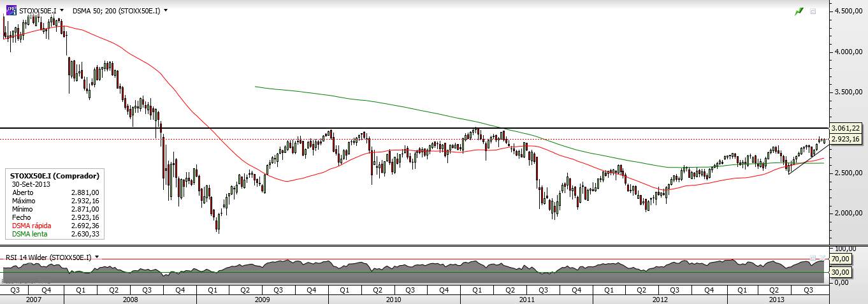Click the DSMA rápida value 2.692,36
This screenshot has height=304, width=868.
click(87, 226)
